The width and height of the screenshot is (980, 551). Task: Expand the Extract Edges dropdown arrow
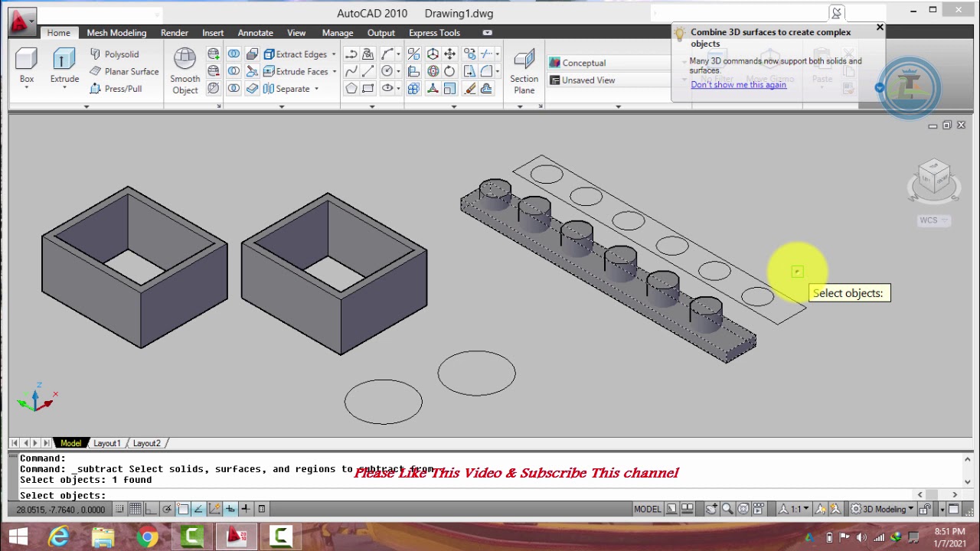click(x=334, y=54)
